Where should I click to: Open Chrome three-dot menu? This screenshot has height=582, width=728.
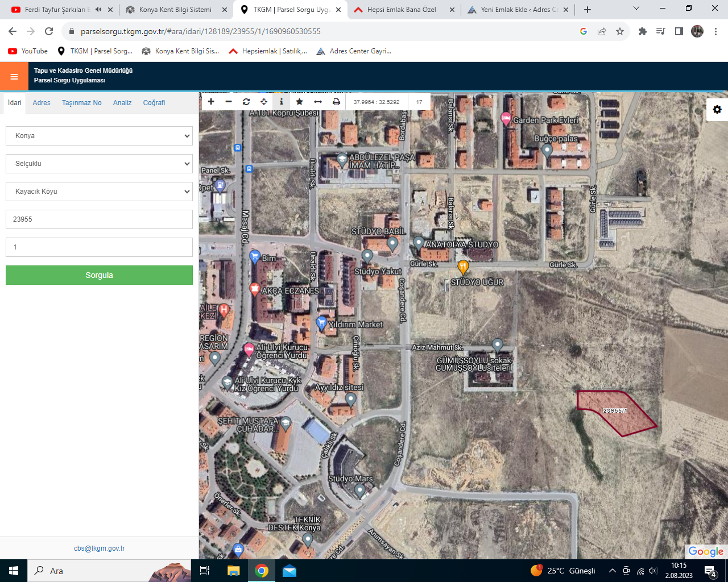point(716,31)
